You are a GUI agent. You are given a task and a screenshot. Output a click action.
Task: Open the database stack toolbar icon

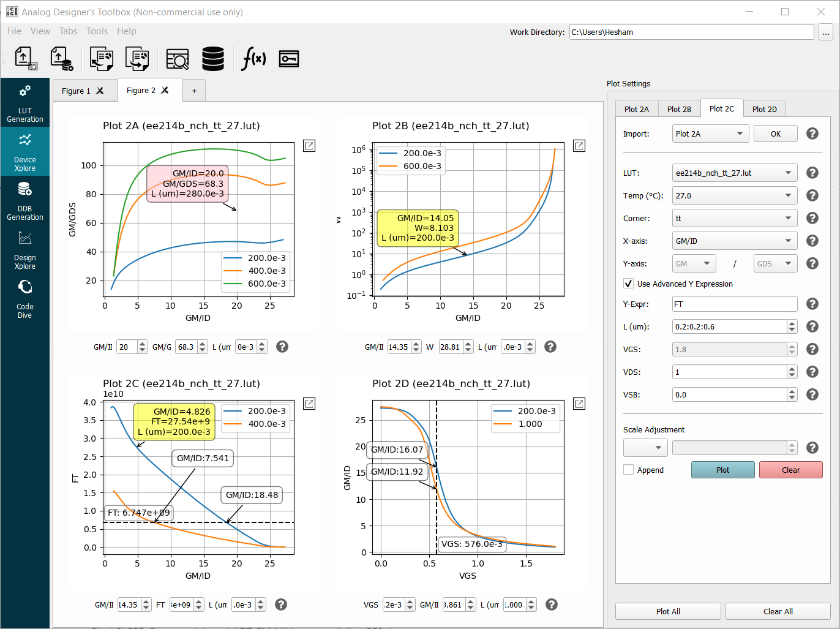tap(213, 59)
